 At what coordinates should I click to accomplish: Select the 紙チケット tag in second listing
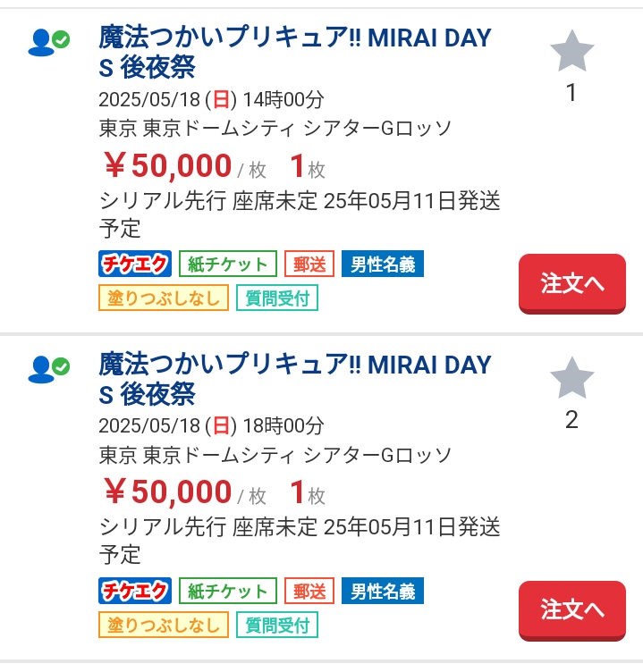click(228, 591)
